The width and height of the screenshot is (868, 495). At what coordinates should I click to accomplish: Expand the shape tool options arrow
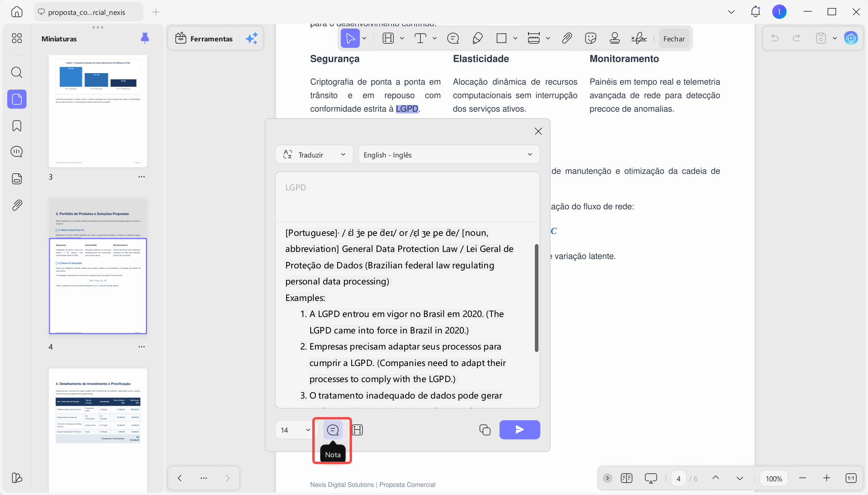tap(515, 39)
